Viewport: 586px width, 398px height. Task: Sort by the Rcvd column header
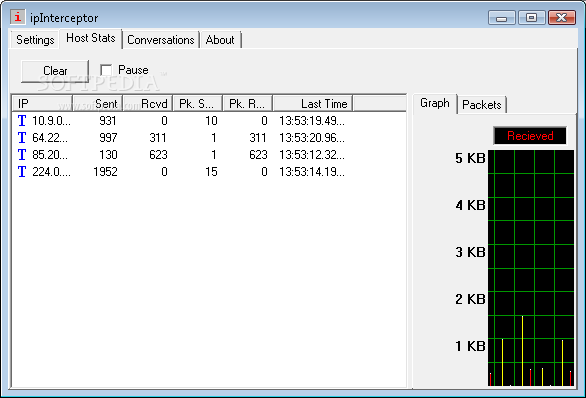(x=148, y=104)
